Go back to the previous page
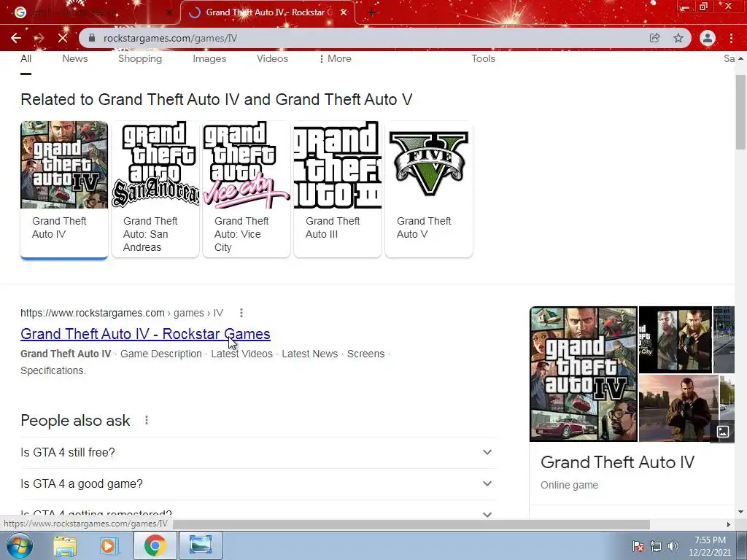747x560 pixels. [x=16, y=38]
